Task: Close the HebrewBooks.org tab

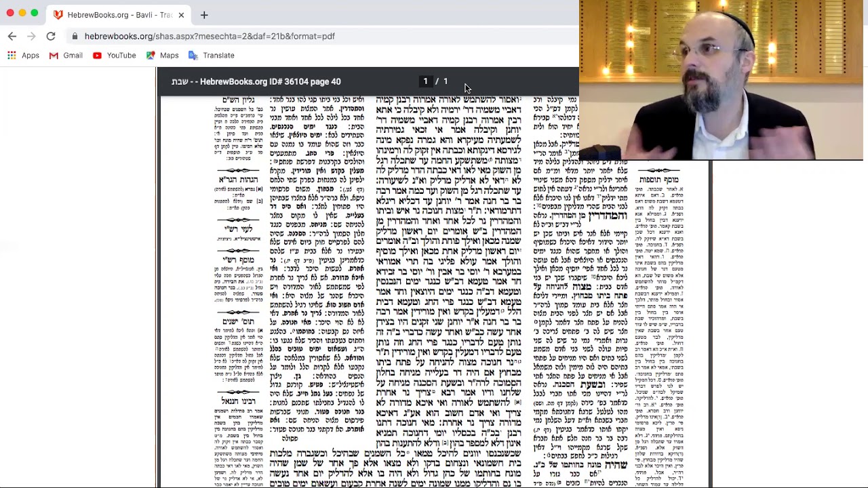Action: click(181, 14)
